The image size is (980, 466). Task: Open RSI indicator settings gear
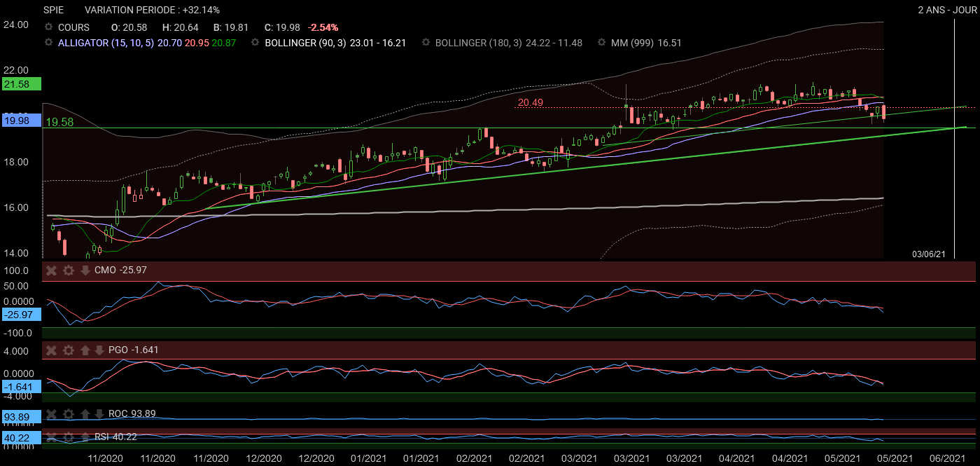point(68,437)
